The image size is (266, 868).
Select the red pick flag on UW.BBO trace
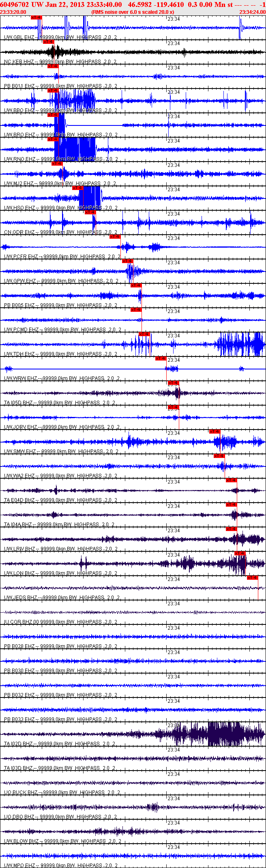point(53,91)
